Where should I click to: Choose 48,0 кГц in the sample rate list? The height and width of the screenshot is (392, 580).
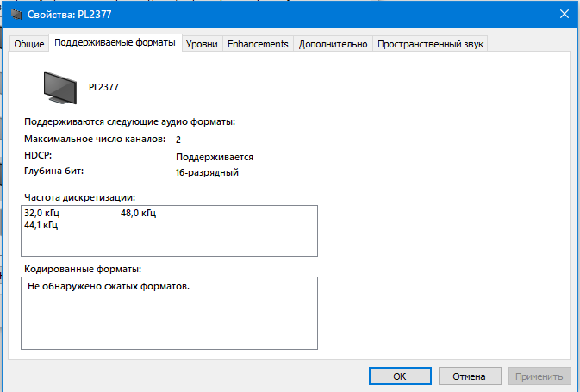(x=138, y=213)
